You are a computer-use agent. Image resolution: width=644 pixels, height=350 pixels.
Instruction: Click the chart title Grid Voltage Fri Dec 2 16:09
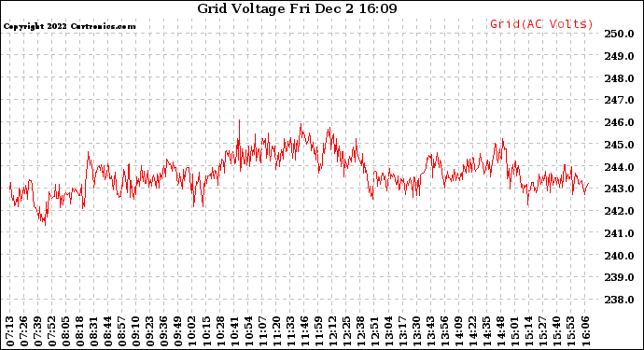click(x=297, y=8)
